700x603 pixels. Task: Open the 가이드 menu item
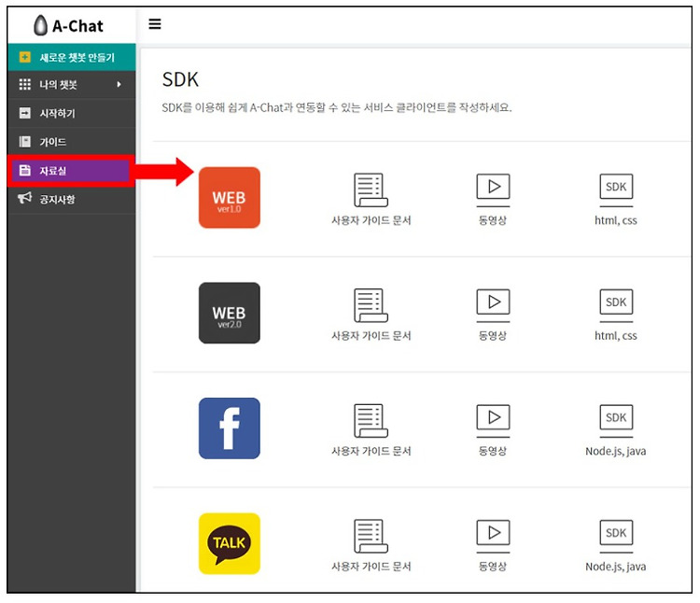(x=72, y=142)
